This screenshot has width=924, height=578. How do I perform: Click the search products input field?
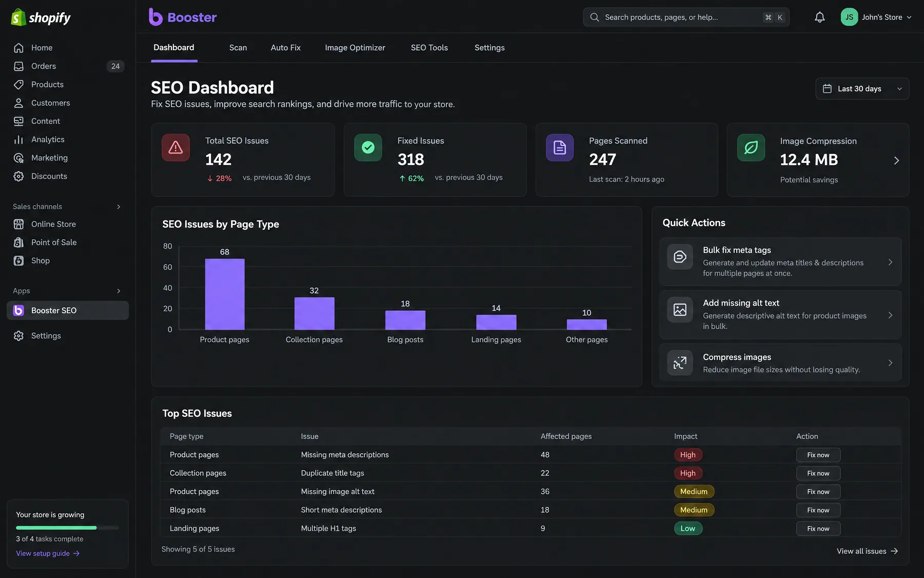[686, 17]
